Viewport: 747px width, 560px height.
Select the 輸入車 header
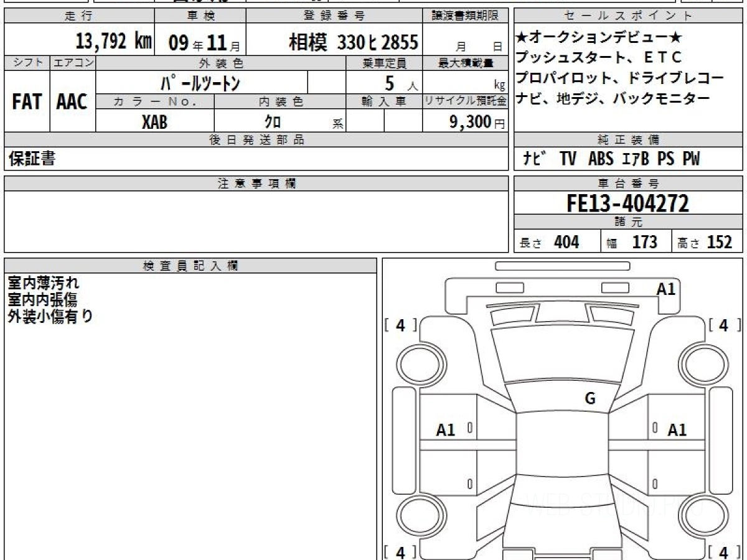coord(384,101)
